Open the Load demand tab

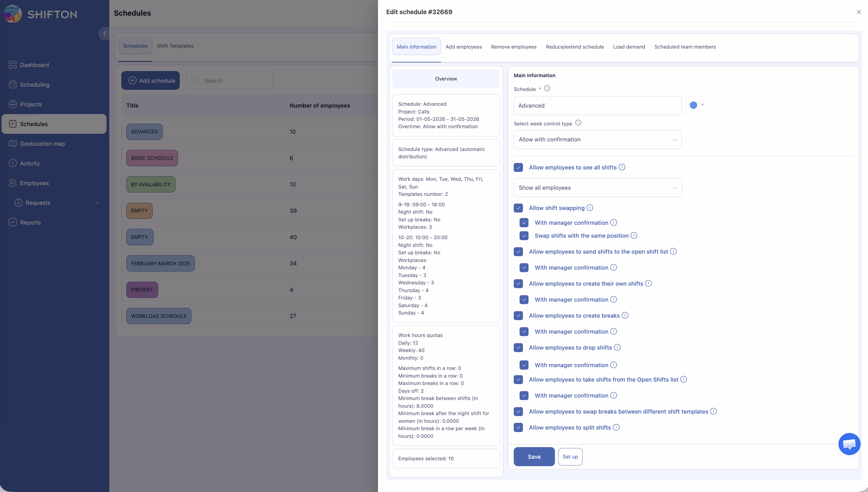[629, 47]
